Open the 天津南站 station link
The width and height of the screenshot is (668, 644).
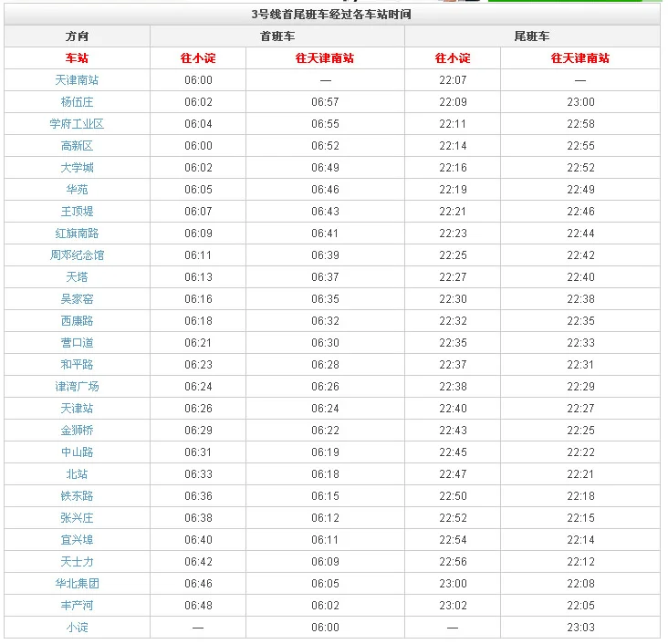[77, 80]
